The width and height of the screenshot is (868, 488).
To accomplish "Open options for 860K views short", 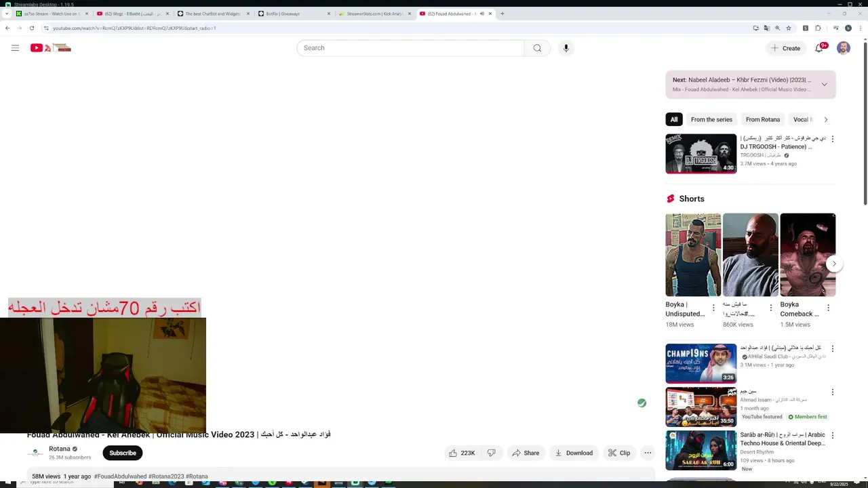I will [770, 308].
